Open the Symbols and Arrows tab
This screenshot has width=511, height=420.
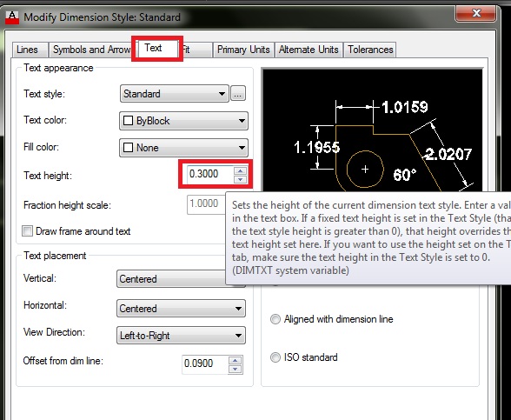click(x=91, y=50)
